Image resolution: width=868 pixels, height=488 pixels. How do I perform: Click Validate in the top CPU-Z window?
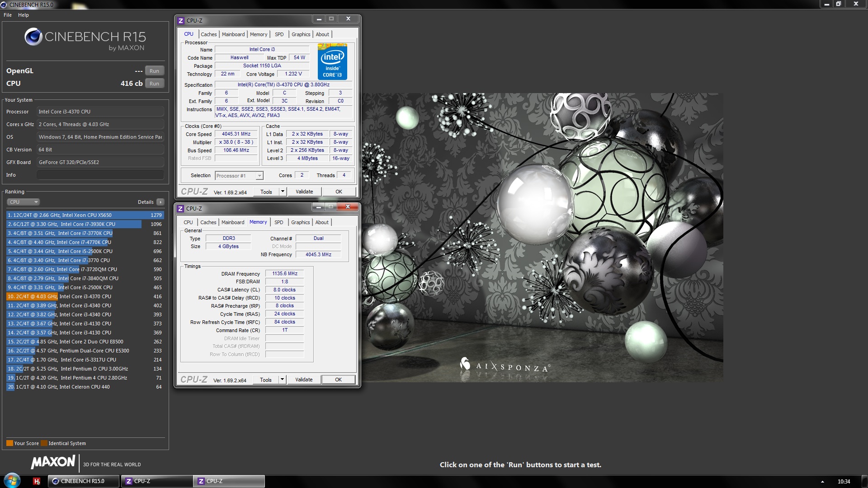[304, 192]
